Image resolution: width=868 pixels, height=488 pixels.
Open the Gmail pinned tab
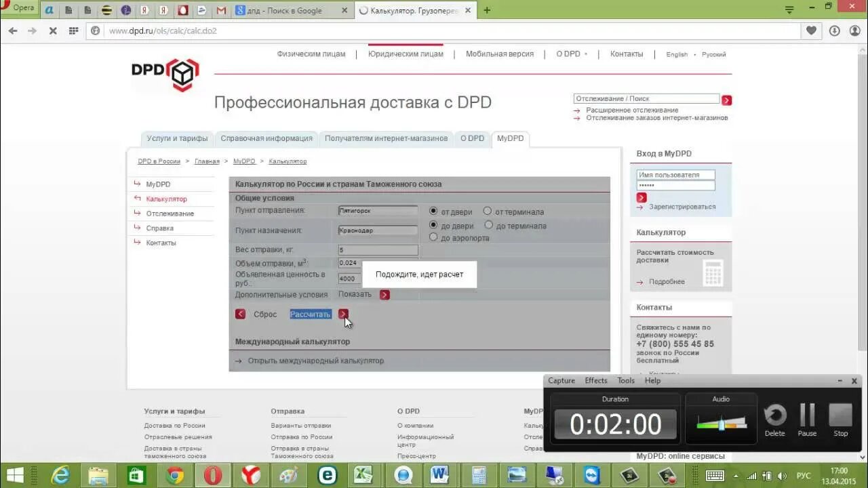(x=221, y=10)
